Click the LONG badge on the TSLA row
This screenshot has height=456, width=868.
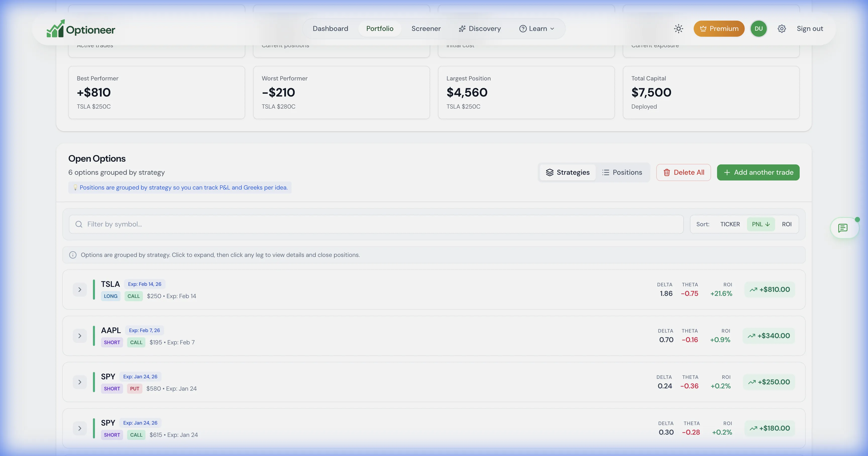(111, 296)
